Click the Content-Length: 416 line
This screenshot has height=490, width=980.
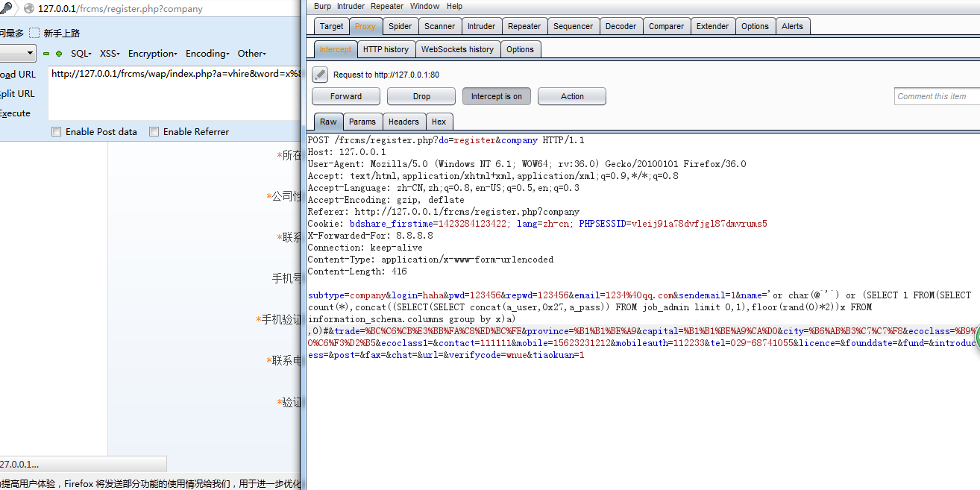coord(357,272)
